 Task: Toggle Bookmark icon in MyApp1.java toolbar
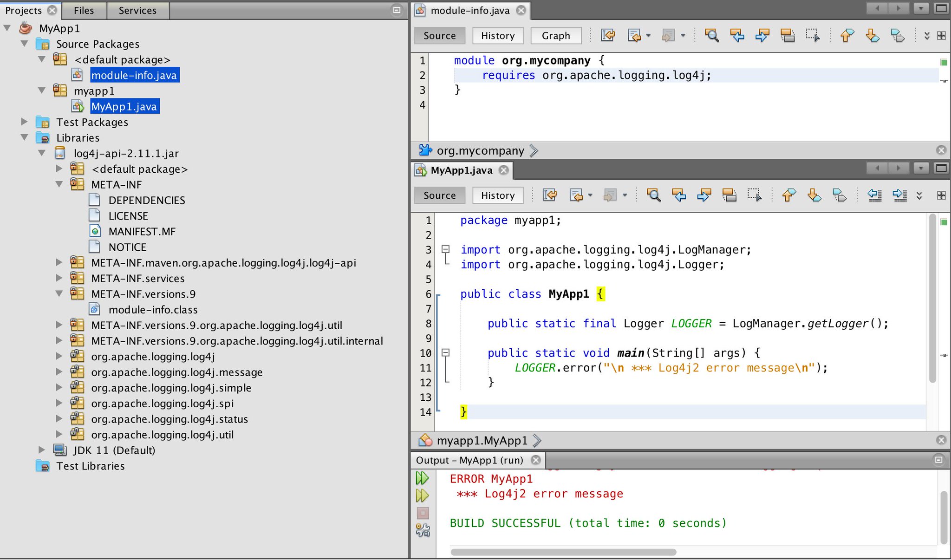coord(839,195)
